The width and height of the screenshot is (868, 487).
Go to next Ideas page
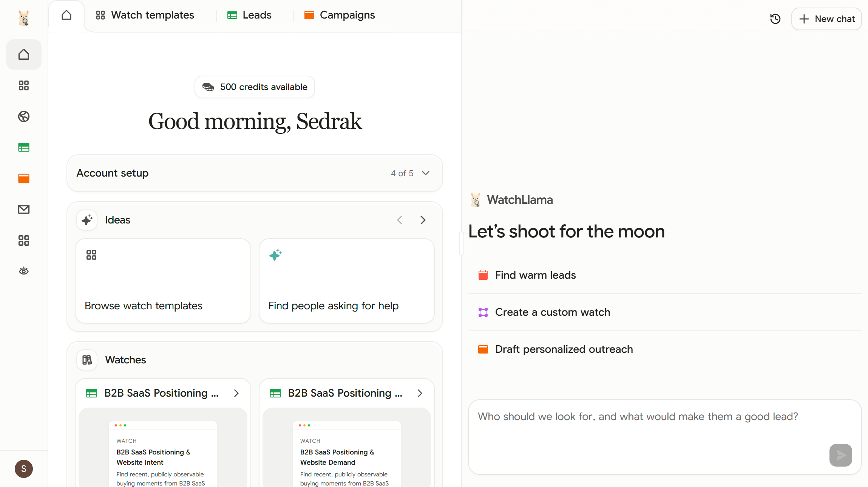click(423, 220)
